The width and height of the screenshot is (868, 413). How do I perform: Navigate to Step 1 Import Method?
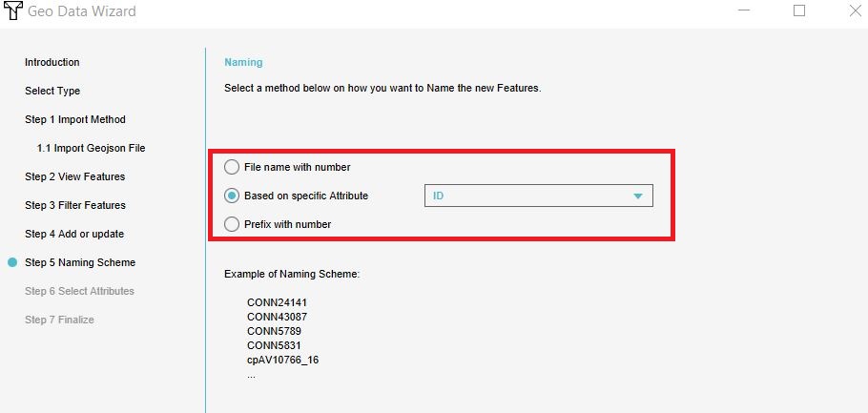[x=75, y=119]
